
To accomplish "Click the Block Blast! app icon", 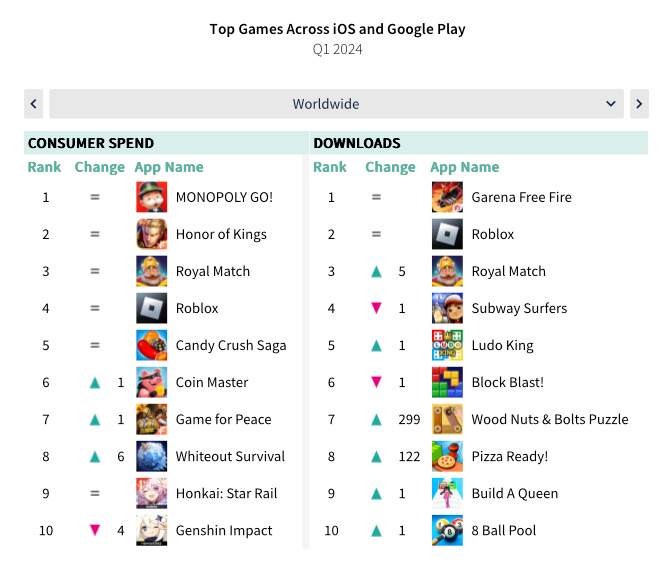I will 447,382.
